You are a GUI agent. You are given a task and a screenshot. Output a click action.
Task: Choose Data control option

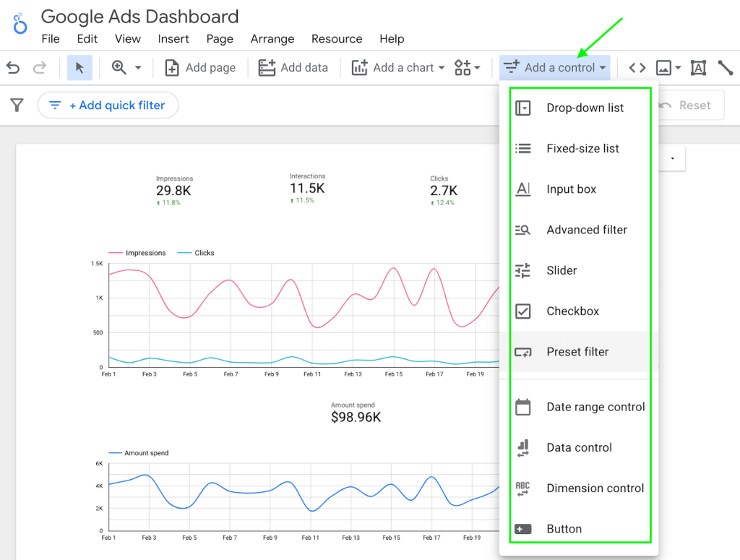click(x=580, y=447)
